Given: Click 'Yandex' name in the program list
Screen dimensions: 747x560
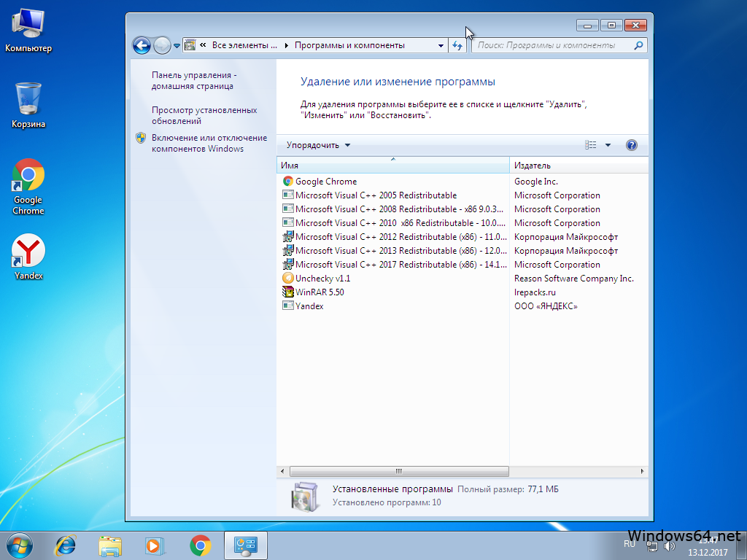Looking at the screenshot, I should point(309,306).
